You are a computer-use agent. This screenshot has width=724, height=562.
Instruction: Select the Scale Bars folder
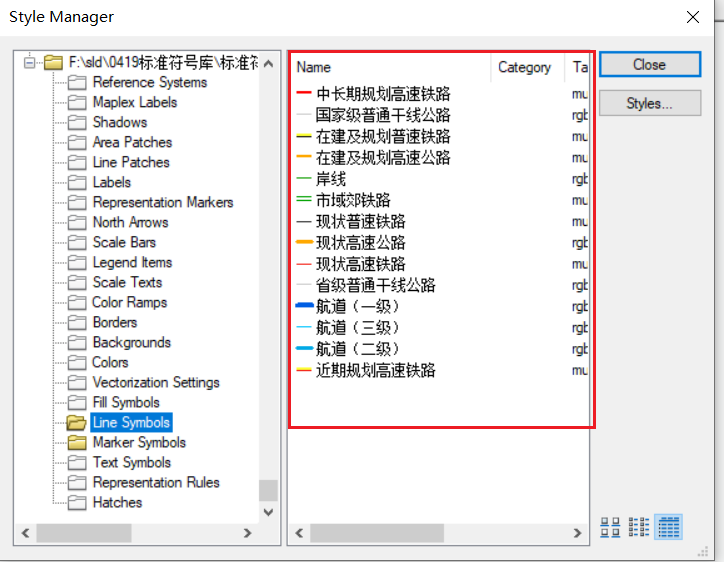tap(124, 242)
